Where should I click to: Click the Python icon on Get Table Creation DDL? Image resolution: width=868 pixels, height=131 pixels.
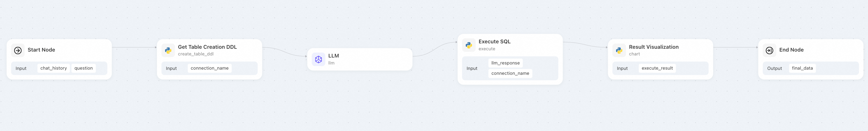pyautogui.click(x=168, y=50)
